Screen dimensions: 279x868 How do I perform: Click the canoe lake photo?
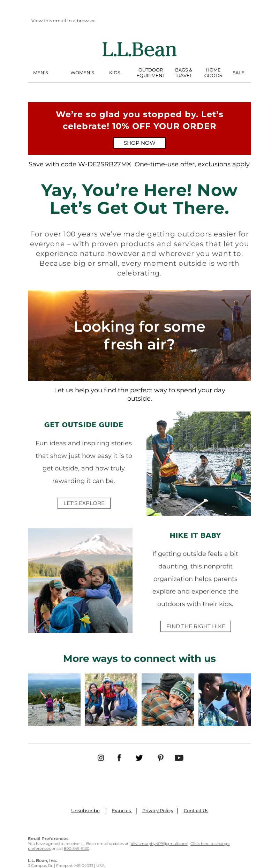tap(199, 464)
